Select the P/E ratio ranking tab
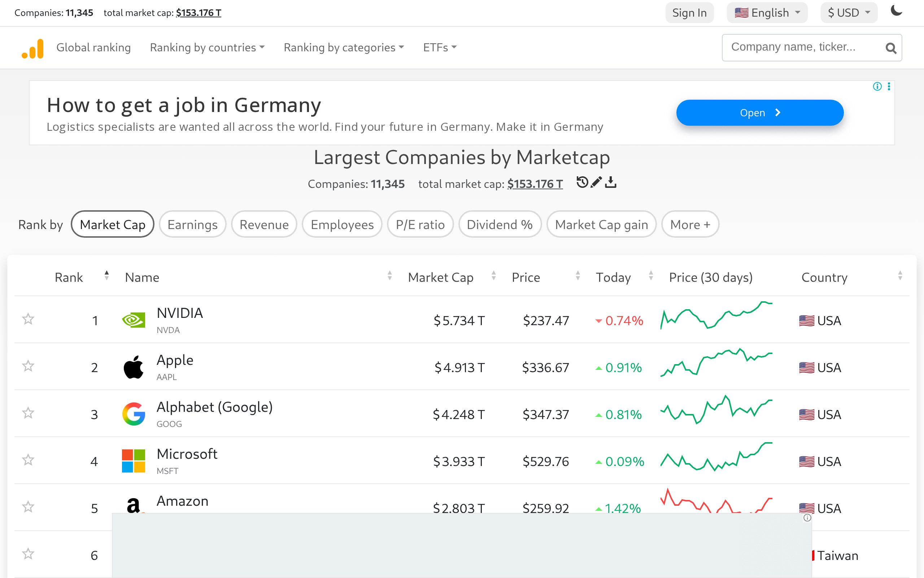The image size is (924, 578). pos(420,224)
